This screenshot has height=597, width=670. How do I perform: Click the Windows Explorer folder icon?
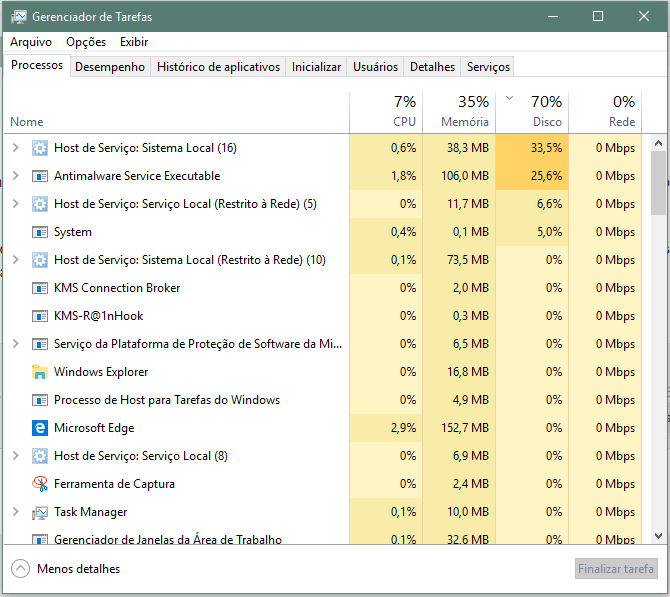coord(40,372)
